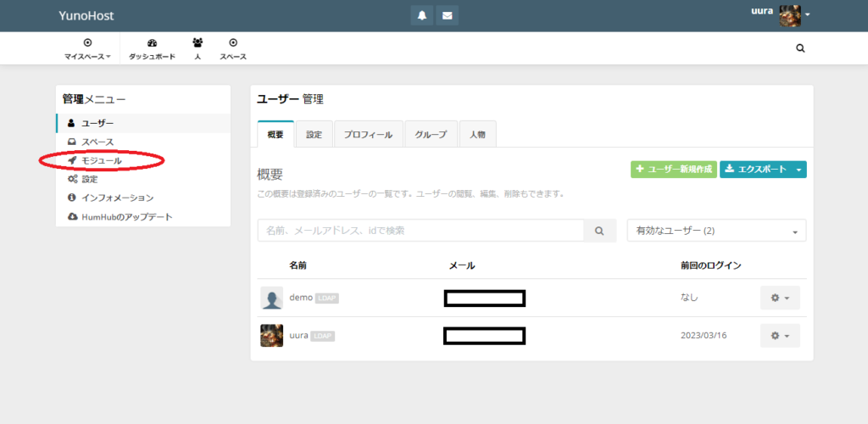This screenshot has height=424, width=868.
Task: Switch to 人物 tab
Action: pyautogui.click(x=477, y=134)
